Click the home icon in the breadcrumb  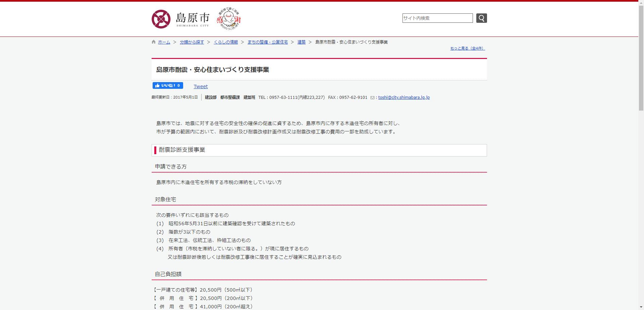tap(153, 42)
